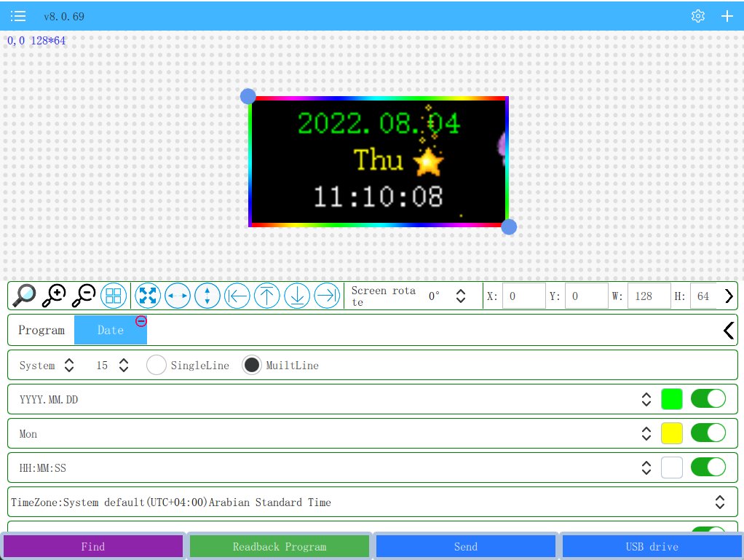Open yellow color swatch for weekday
Viewport: 744px width, 560px height.
pos(671,433)
